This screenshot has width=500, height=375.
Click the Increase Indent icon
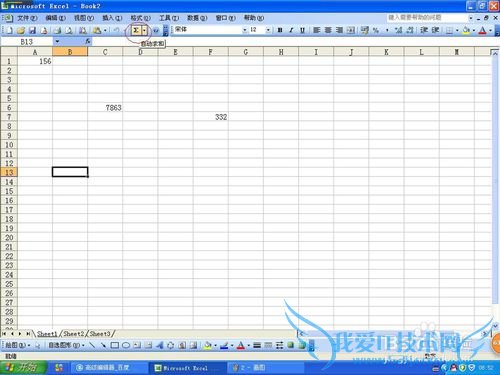pos(435,30)
